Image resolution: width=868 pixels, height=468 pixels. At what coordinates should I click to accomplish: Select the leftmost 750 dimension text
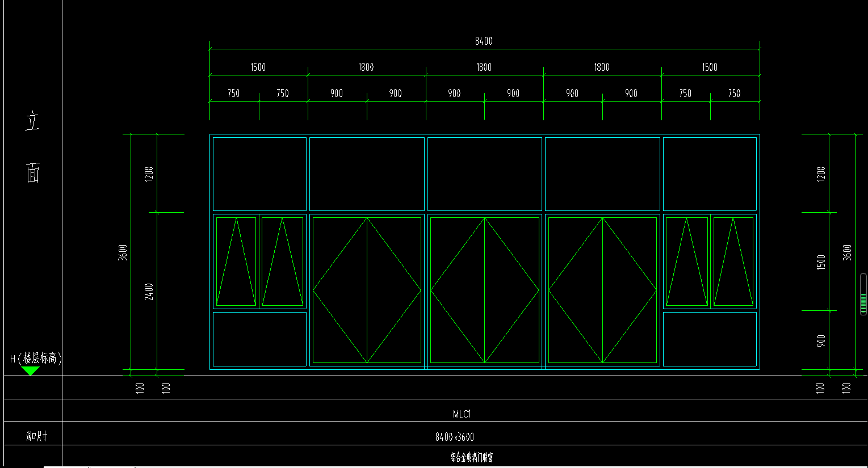tap(233, 93)
